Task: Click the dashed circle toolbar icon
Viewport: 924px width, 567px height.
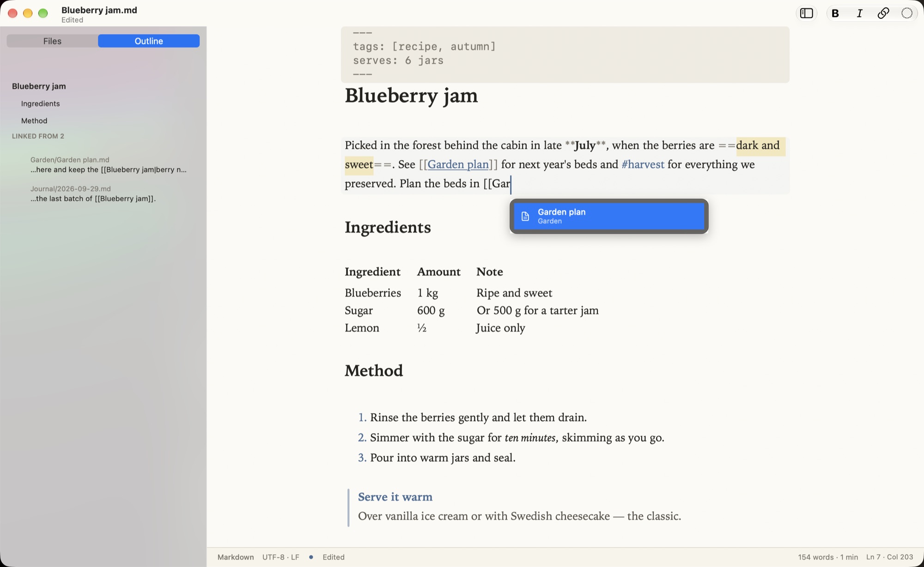Action: 907,13
